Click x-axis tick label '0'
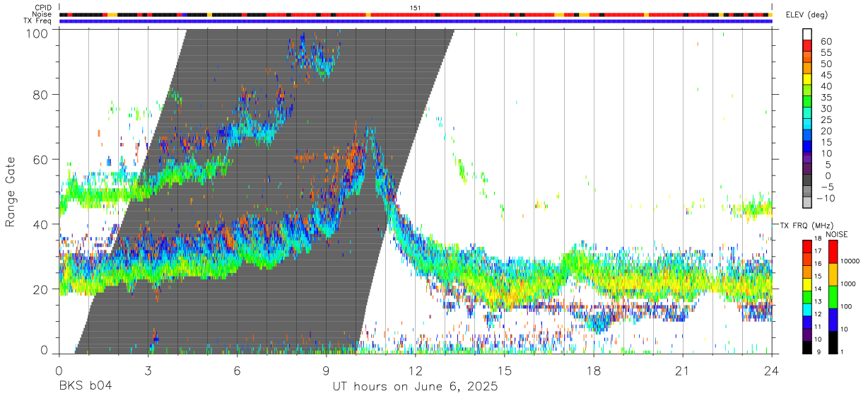 click(x=59, y=370)
